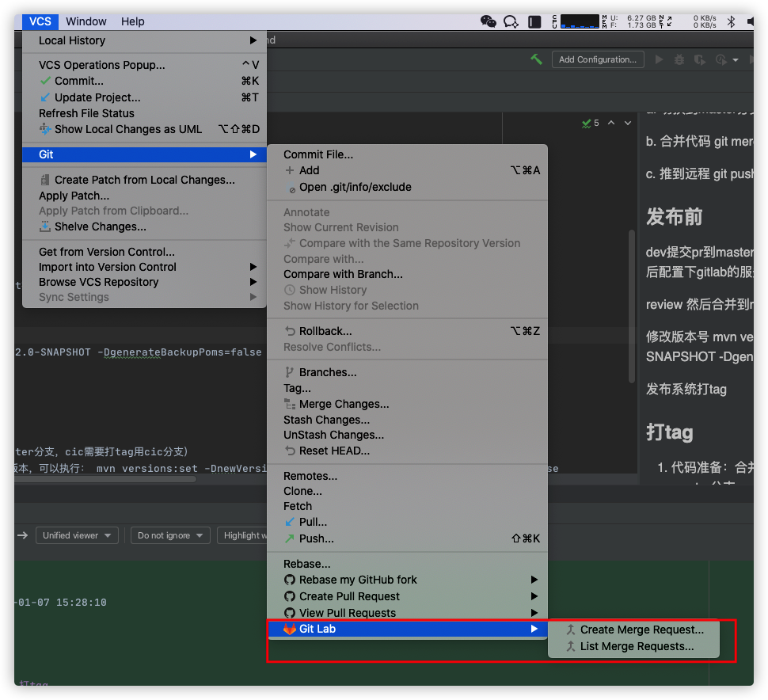Open the Do not ignore dropdown
768x700 pixels.
click(x=170, y=535)
